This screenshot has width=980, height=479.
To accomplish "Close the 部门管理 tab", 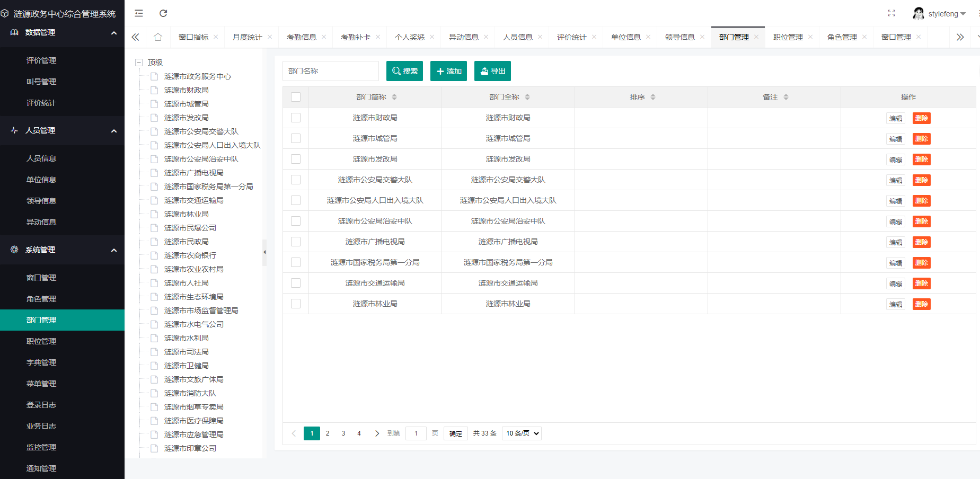I will (x=756, y=37).
